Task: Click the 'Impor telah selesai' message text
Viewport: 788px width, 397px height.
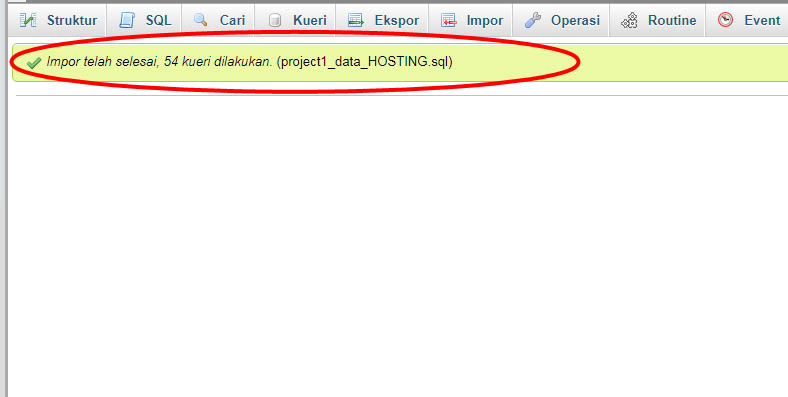Action: 159,62
